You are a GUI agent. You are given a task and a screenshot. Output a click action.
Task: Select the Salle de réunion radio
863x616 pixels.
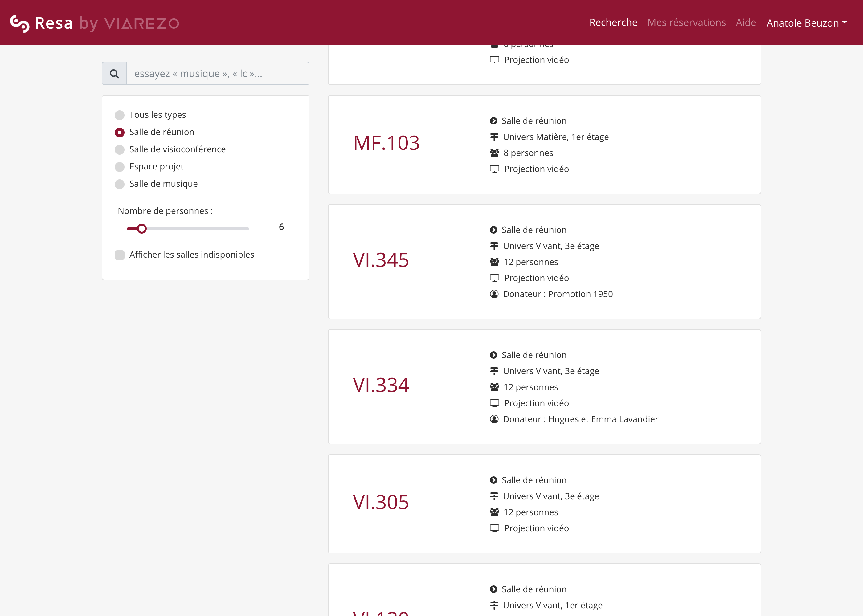(120, 133)
